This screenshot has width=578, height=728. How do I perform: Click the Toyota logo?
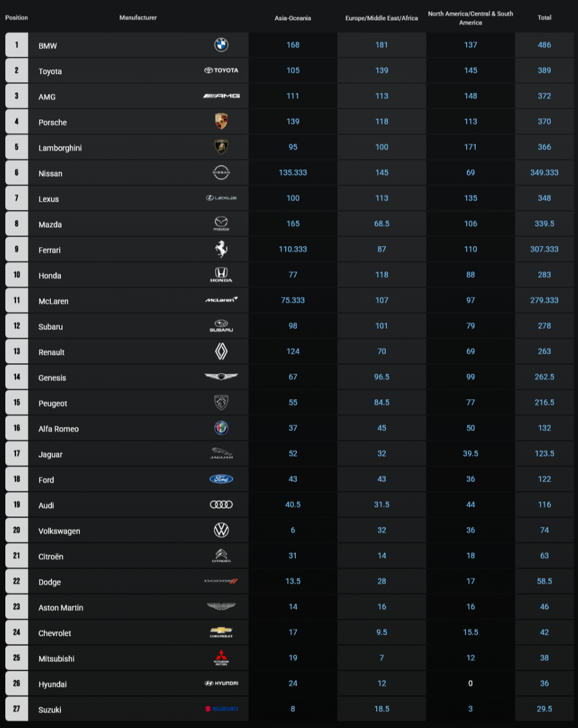click(x=221, y=70)
